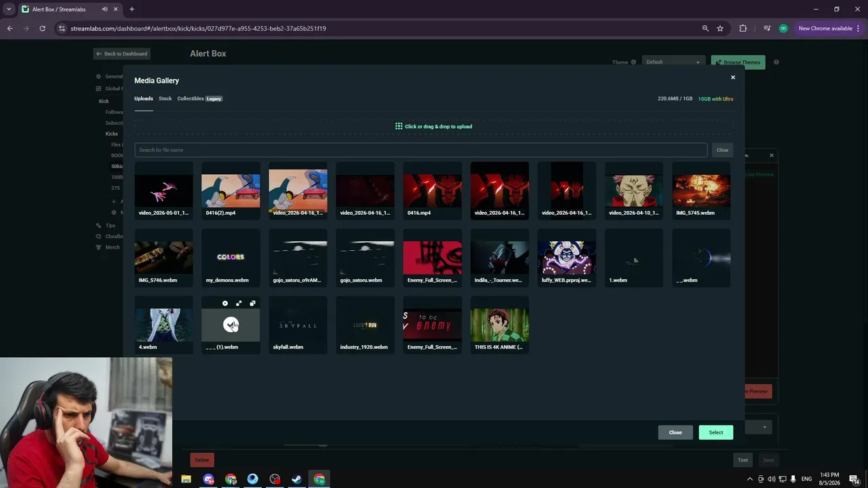Image resolution: width=868 pixels, height=488 pixels.
Task: Click the red Delete button below gallery
Action: pos(202,460)
